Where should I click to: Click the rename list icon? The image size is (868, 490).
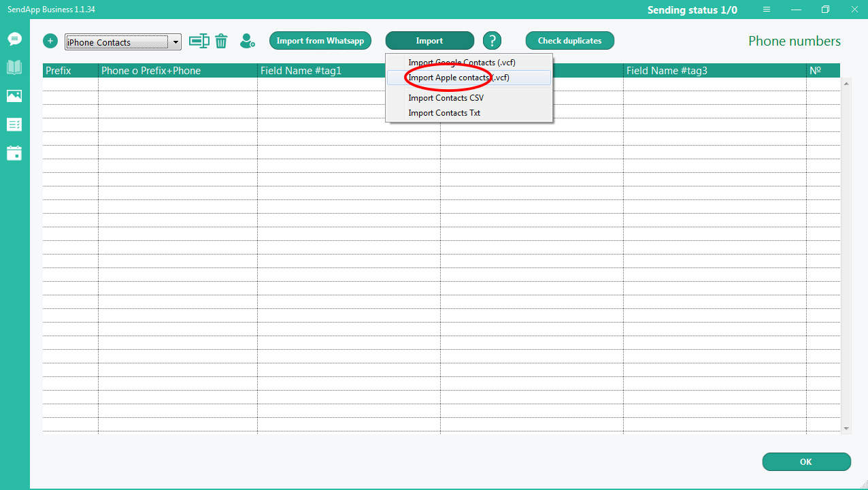click(x=199, y=41)
